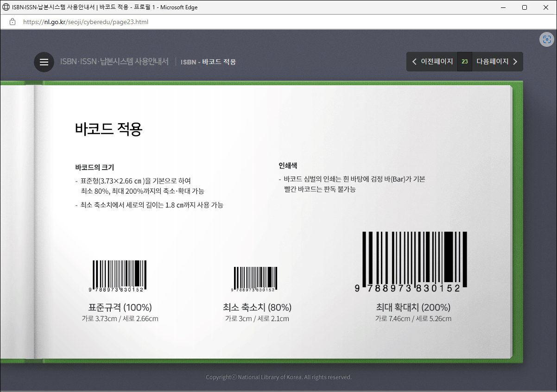Image resolution: width=557 pixels, height=392 pixels.
Task: Click text 가로 7.46cm / 세로 5.26cm
Action: click(413, 319)
